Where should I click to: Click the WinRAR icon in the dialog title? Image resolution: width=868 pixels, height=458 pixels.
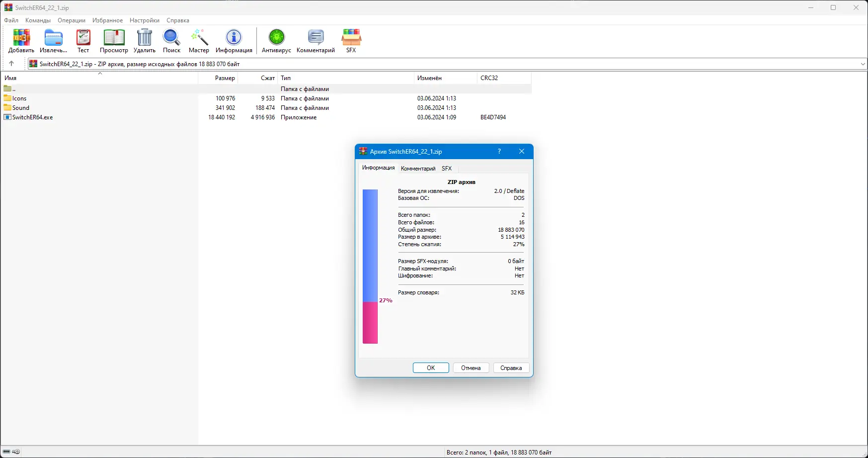click(363, 151)
